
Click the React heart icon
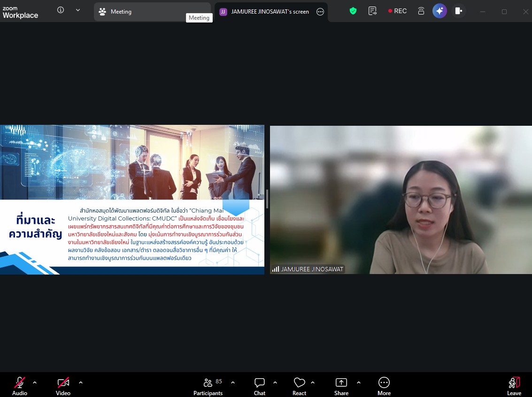click(299, 387)
